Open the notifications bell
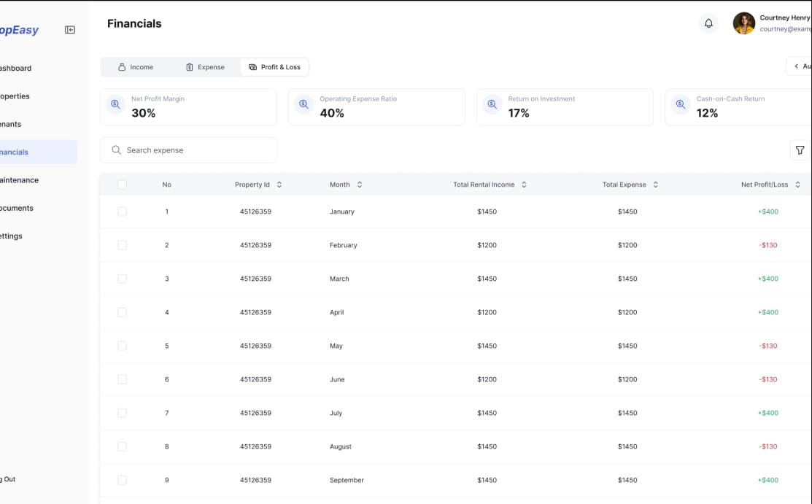The width and height of the screenshot is (812, 504). [x=708, y=23]
